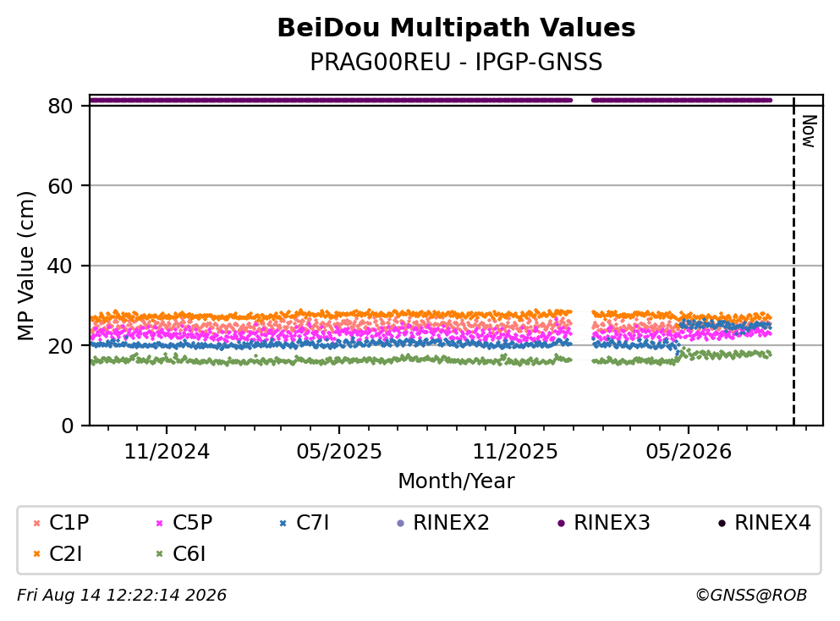Click the C7I legend label
The image size is (840, 621).
(312, 522)
